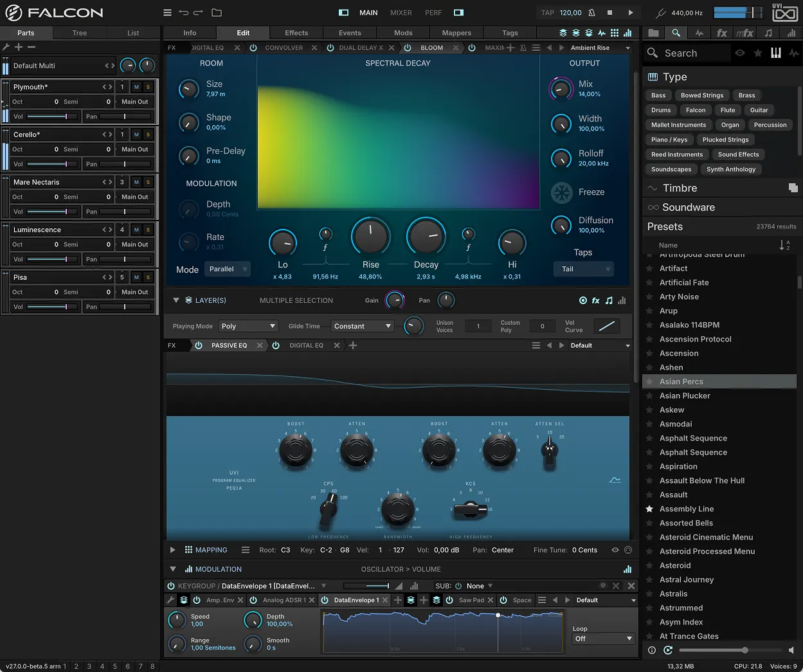Click the mapping eye visibility icon
Screen dimensions: 803x672
click(x=615, y=550)
